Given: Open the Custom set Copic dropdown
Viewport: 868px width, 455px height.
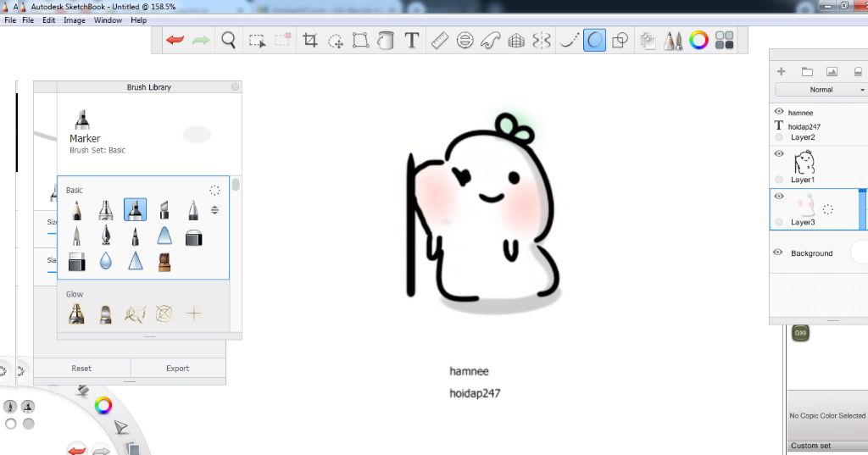Looking at the screenshot, I should pyautogui.click(x=827, y=446).
